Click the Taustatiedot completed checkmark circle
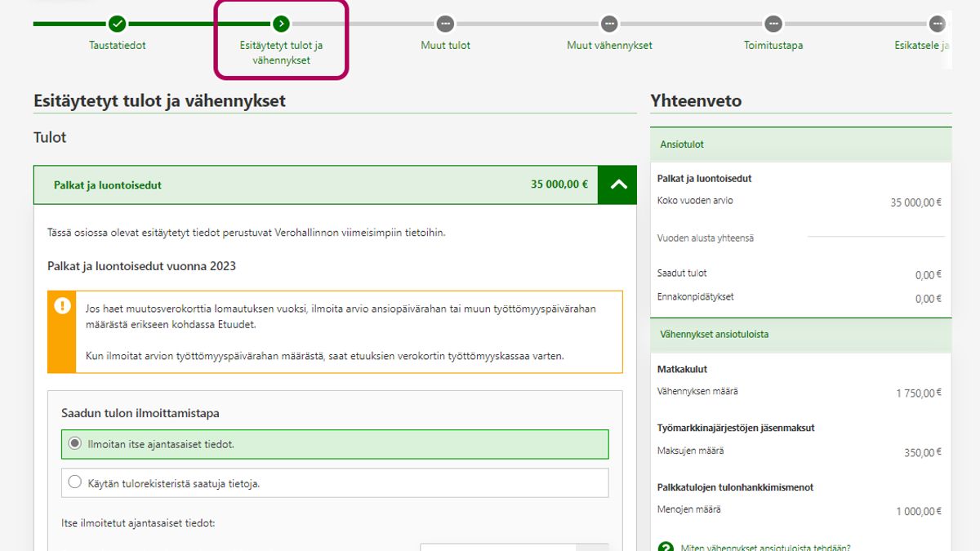 [118, 24]
